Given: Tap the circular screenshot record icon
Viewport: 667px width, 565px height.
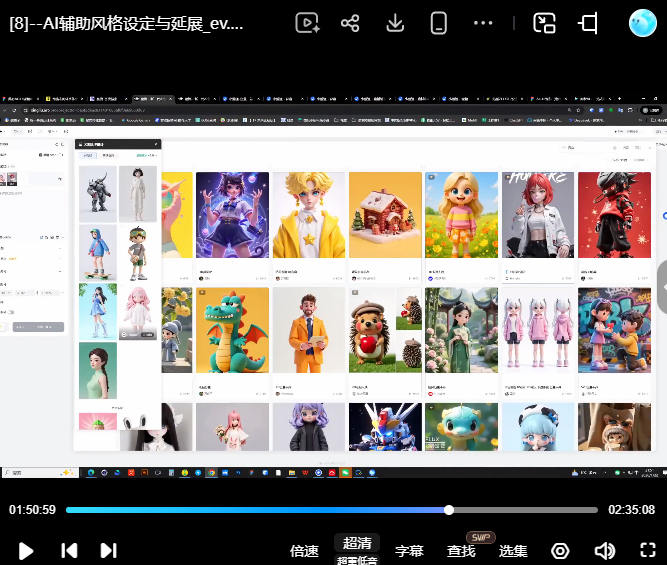Looking at the screenshot, I should [x=560, y=551].
